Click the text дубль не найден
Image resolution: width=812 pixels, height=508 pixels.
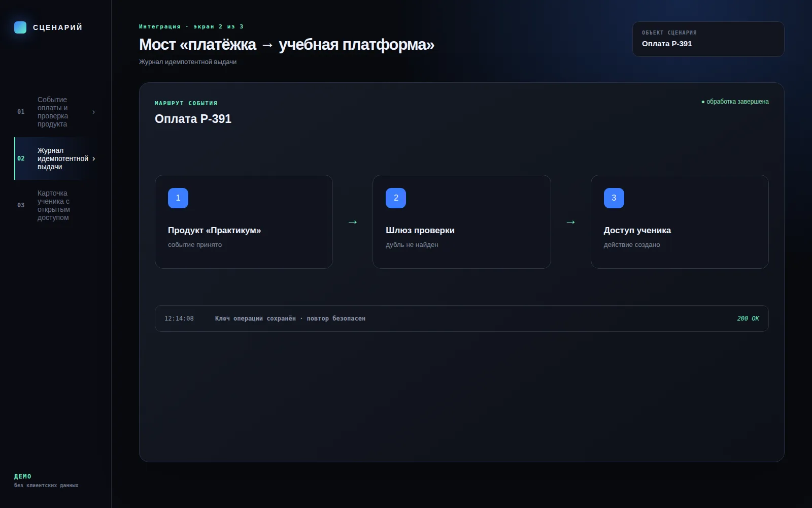(x=412, y=245)
